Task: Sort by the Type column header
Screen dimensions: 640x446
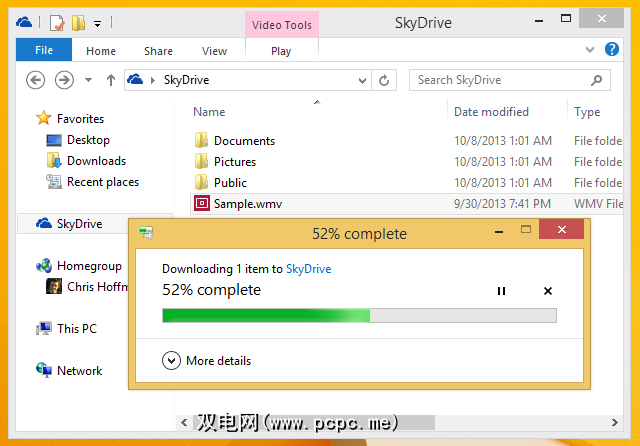Action: click(x=587, y=112)
